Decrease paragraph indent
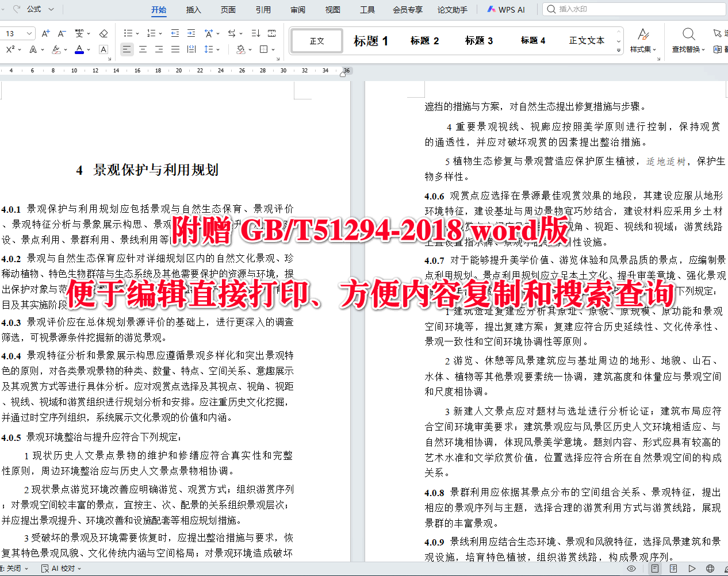 pyautogui.click(x=175, y=33)
